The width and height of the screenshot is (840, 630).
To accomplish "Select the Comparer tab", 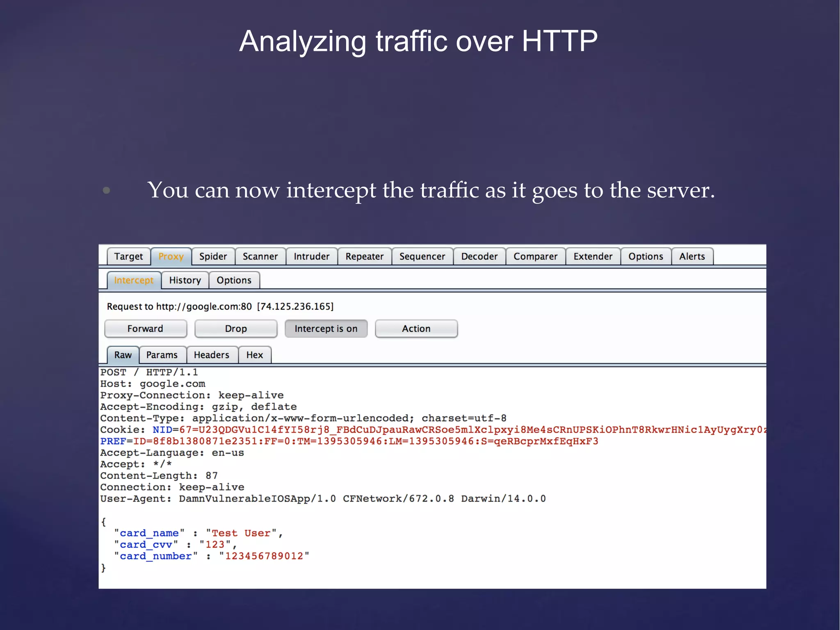I will pos(535,256).
